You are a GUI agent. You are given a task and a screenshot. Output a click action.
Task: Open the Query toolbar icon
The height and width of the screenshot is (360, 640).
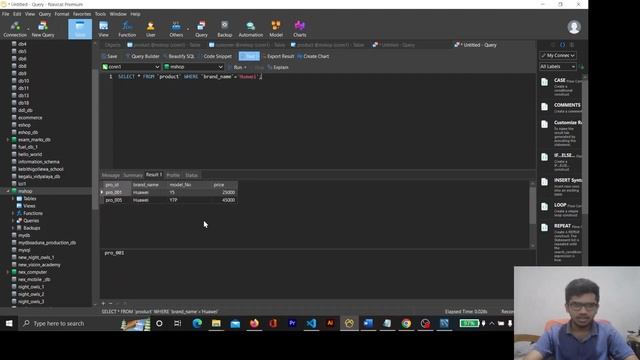(201, 29)
